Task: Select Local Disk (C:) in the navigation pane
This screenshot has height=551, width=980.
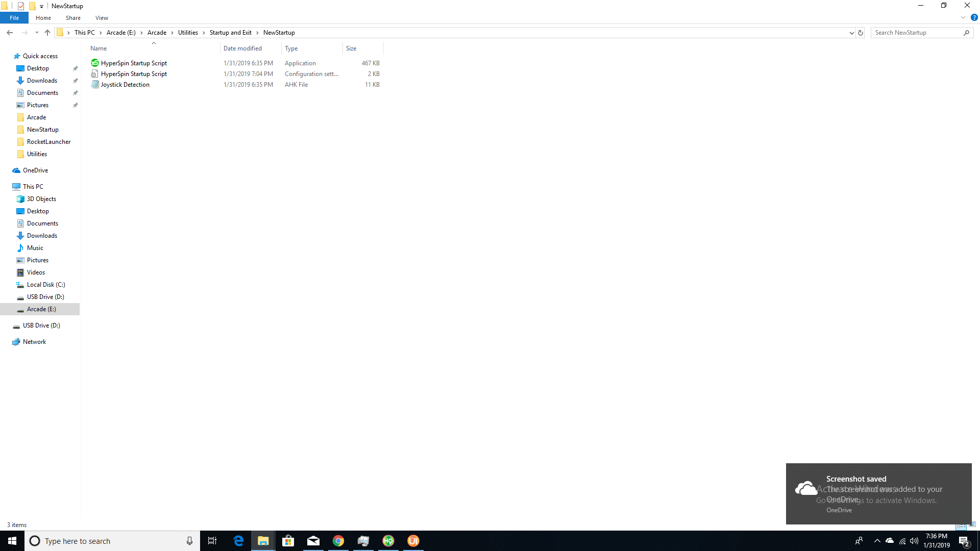Action: click(46, 285)
